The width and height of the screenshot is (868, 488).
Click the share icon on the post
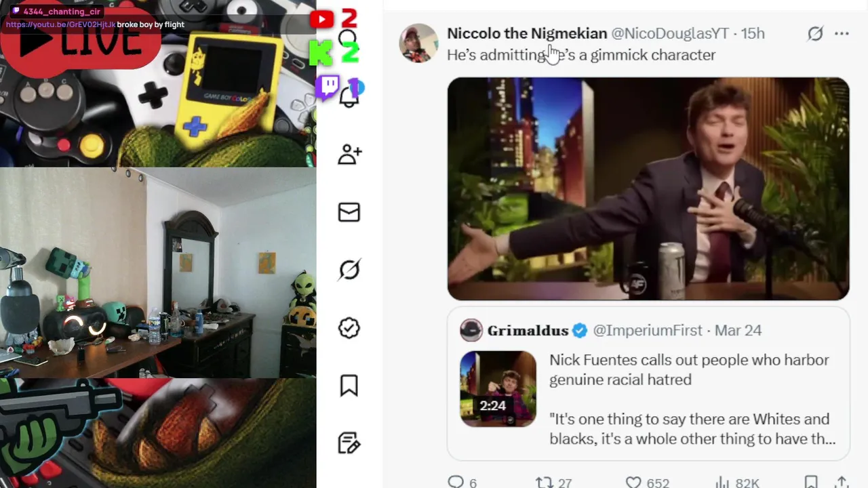pyautogui.click(x=842, y=482)
